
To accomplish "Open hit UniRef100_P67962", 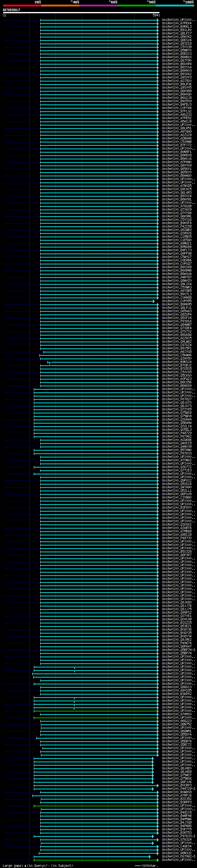I will tap(177, 436).
